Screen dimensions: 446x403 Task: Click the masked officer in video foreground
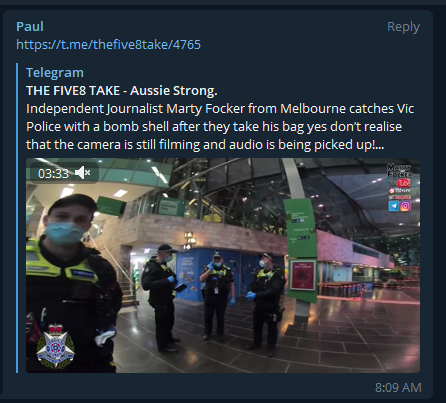[x=72, y=283]
